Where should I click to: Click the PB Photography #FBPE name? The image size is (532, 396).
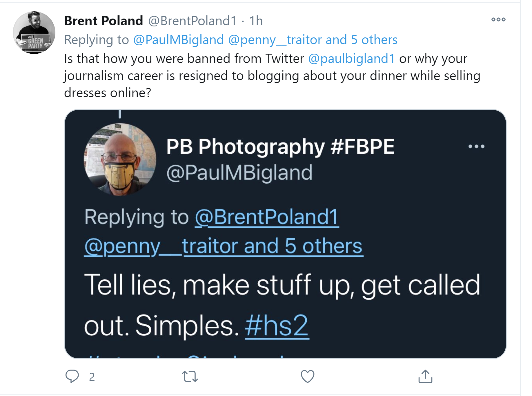(x=280, y=147)
